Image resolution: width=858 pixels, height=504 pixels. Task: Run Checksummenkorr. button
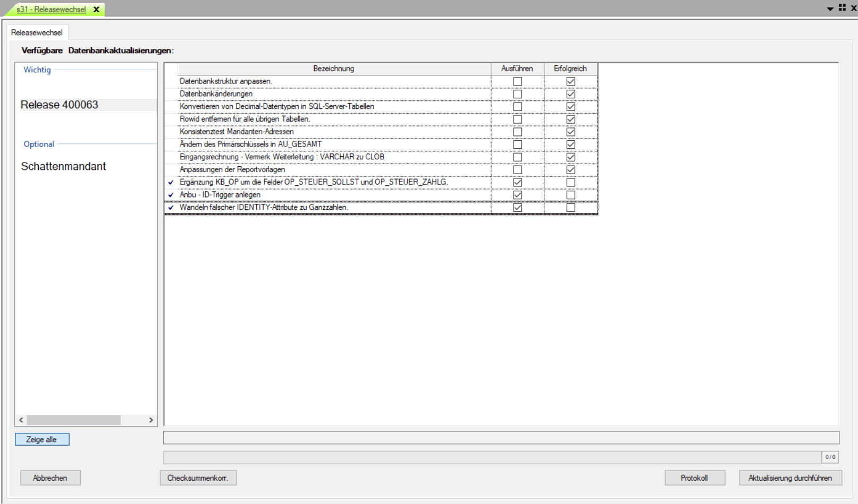(x=198, y=478)
